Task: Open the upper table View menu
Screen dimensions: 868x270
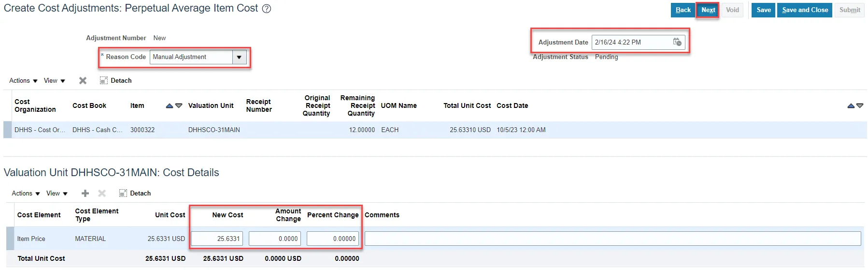Action: point(55,80)
